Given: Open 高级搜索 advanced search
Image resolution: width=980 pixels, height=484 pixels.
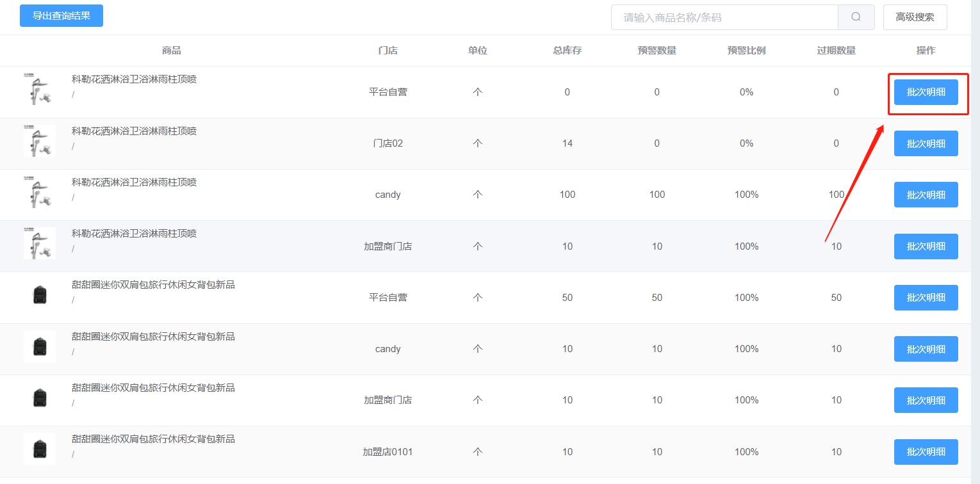Looking at the screenshot, I should click(915, 17).
